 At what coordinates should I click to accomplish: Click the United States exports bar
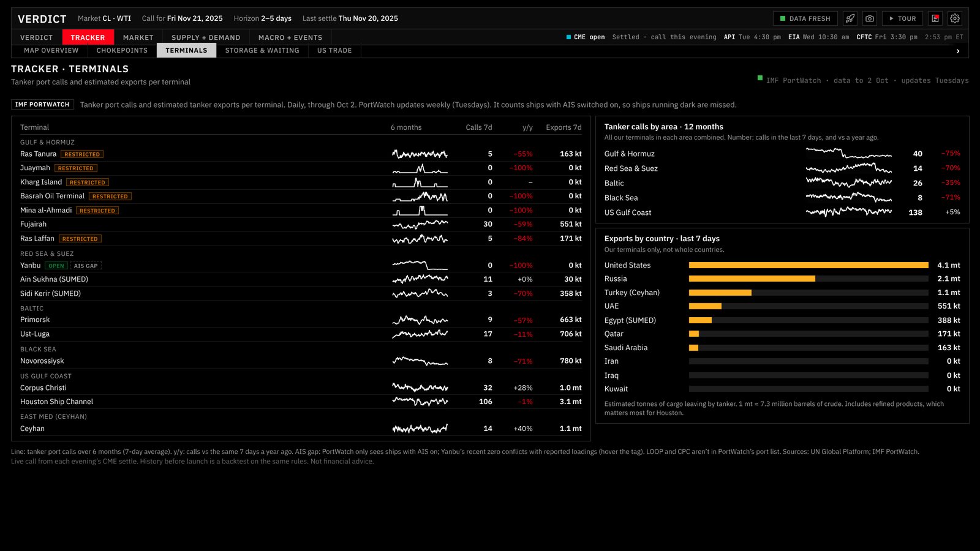809,265
